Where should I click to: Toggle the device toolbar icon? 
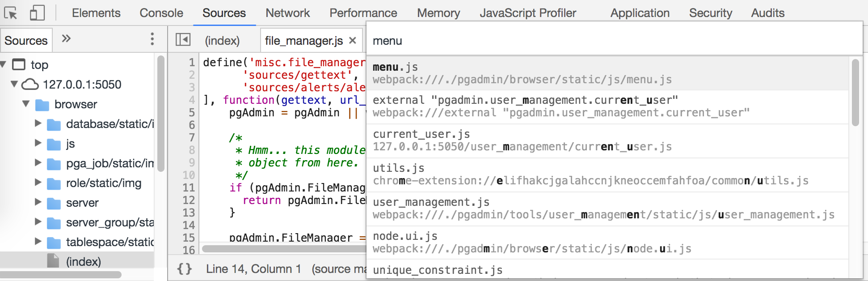tap(37, 13)
